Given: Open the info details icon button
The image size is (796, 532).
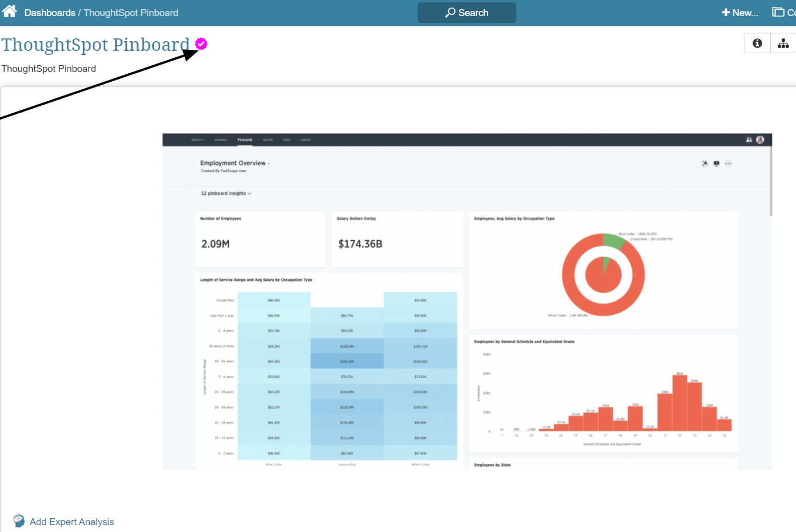Looking at the screenshot, I should coord(757,43).
